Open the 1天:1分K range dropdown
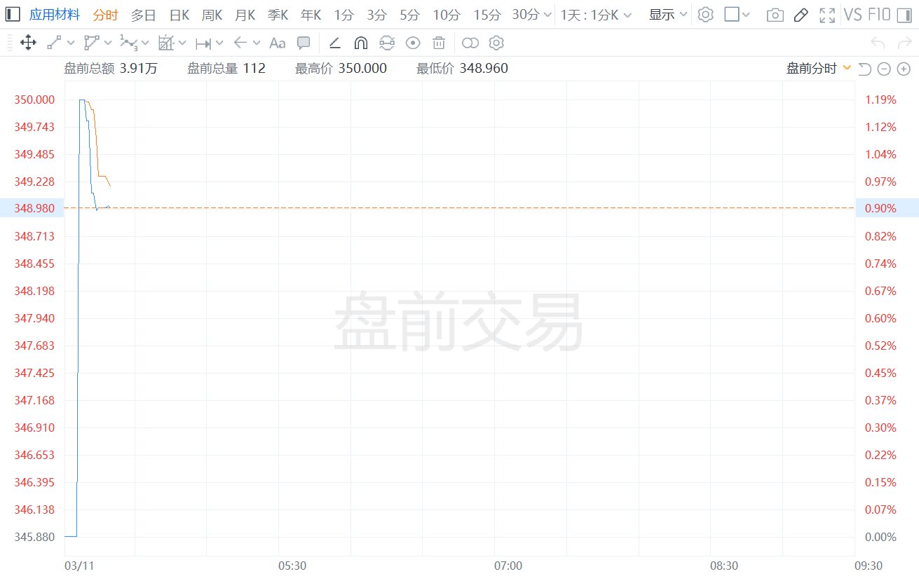Viewport: 919px width, 588px height. (x=596, y=15)
